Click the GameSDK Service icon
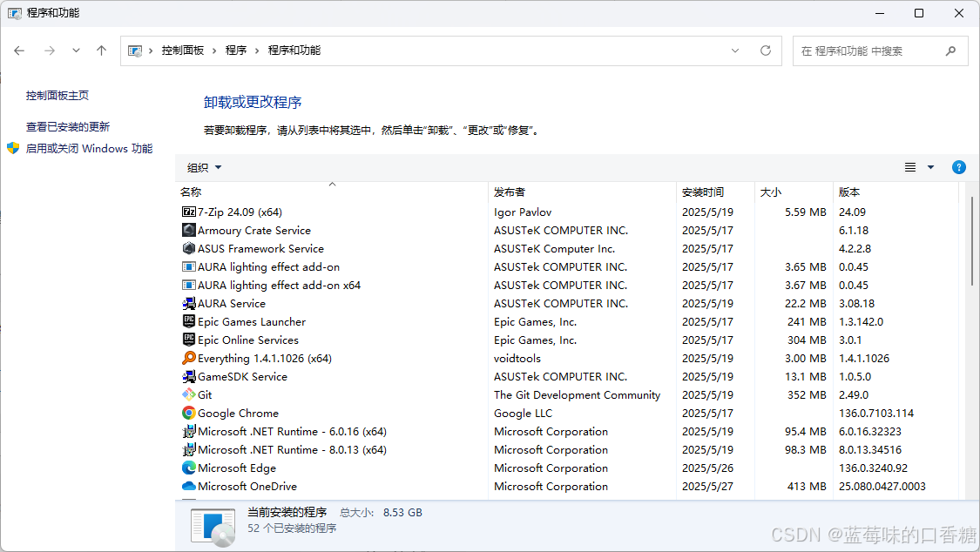 tap(189, 376)
